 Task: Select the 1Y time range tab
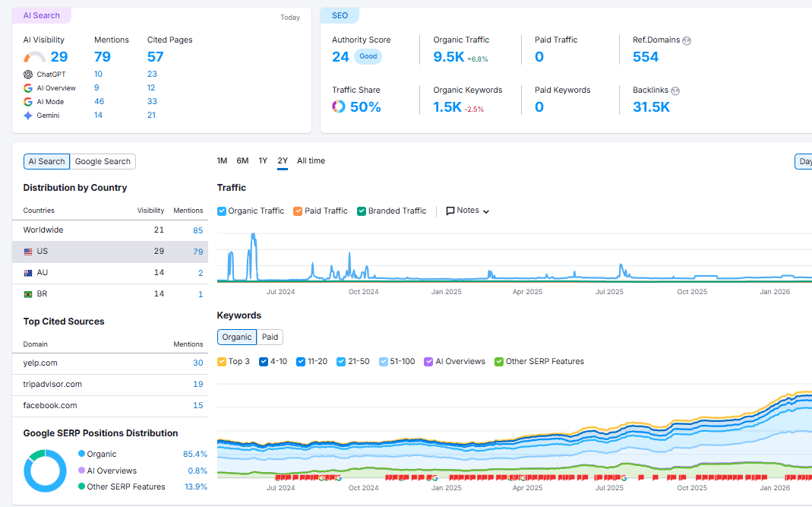(262, 161)
